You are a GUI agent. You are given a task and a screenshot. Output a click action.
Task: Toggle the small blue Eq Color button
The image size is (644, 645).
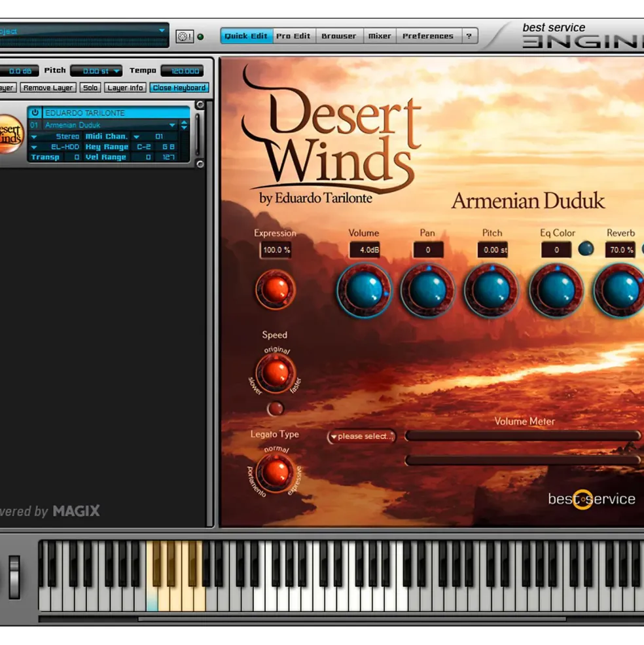point(586,249)
